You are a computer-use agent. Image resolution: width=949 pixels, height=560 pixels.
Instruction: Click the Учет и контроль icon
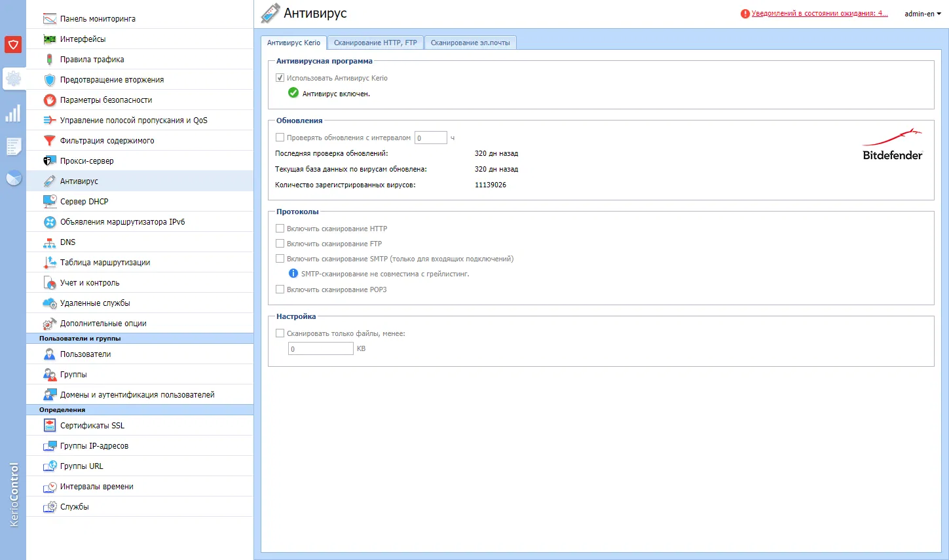[50, 283]
